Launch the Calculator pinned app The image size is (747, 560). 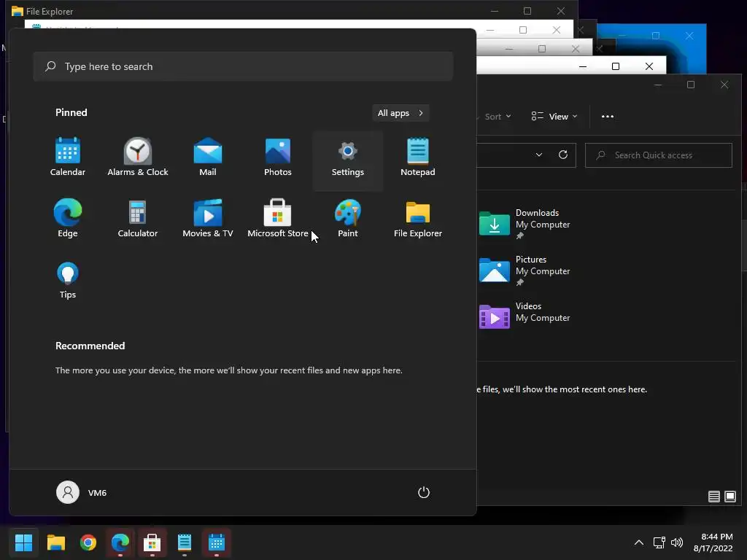pyautogui.click(x=138, y=218)
